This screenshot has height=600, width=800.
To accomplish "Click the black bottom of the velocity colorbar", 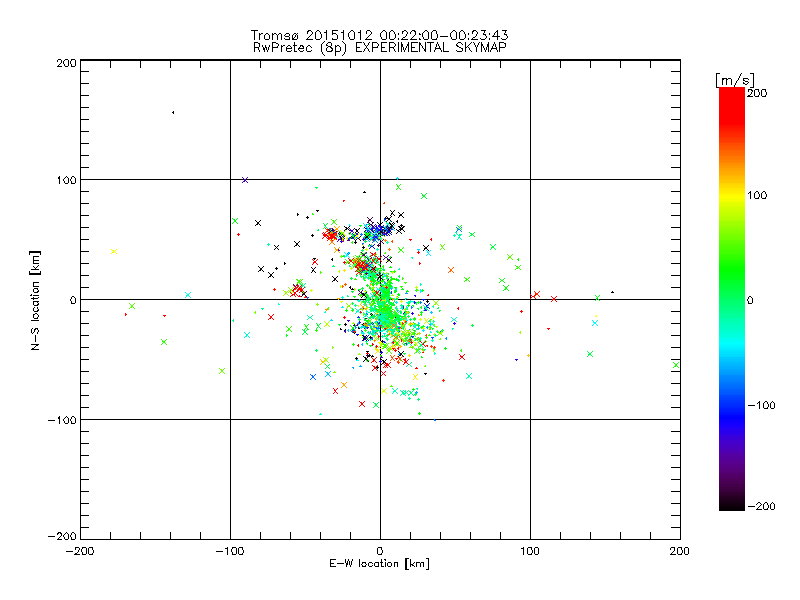I will (732, 504).
